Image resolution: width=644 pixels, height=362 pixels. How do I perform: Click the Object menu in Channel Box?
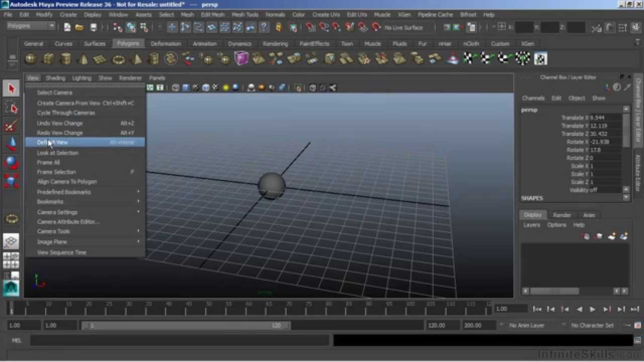click(x=577, y=98)
